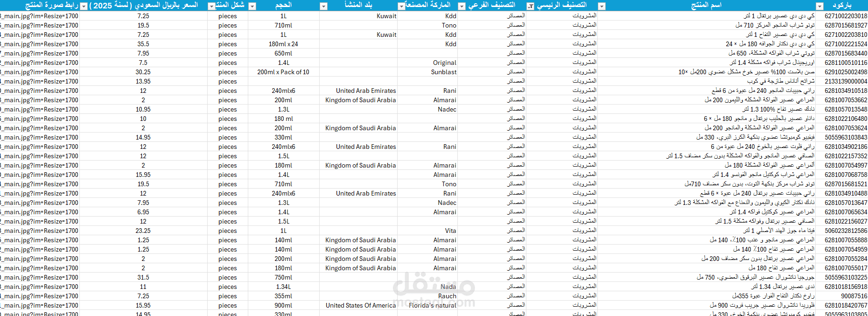Open the شكل المنتج column filter dropdown
868x316 pixels.
click(x=211, y=6)
